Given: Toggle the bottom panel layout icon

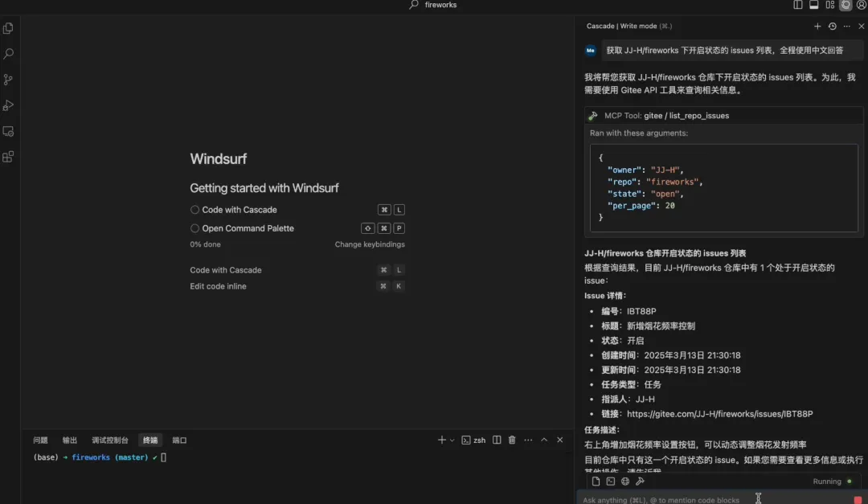Looking at the screenshot, I should pos(813,5).
